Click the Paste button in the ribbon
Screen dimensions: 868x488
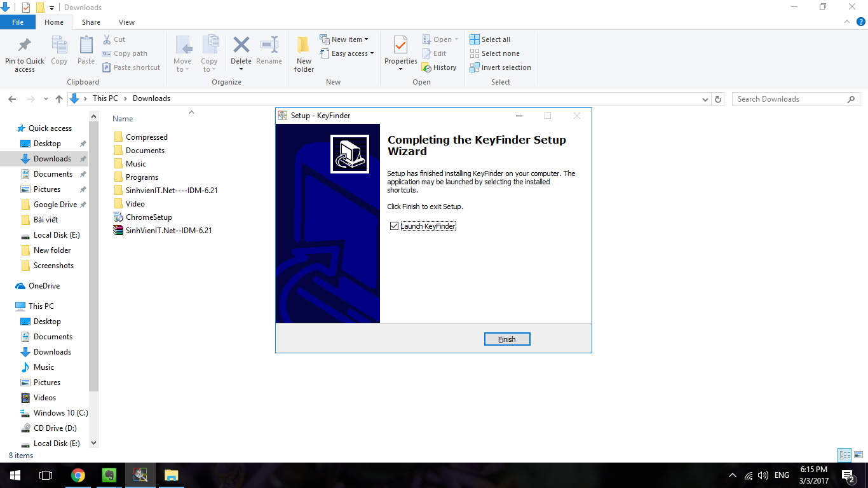point(86,51)
